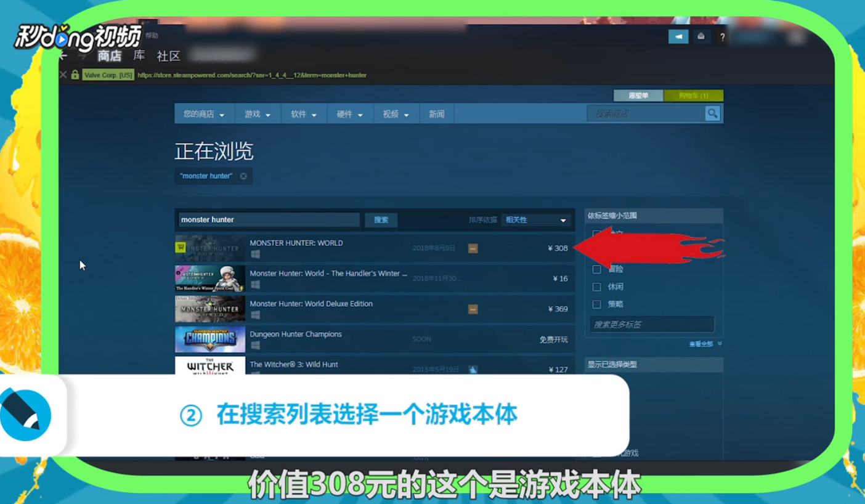This screenshot has width=865, height=504.
Task: Click Windows icon under World Deluxe Edition
Action: click(x=255, y=315)
